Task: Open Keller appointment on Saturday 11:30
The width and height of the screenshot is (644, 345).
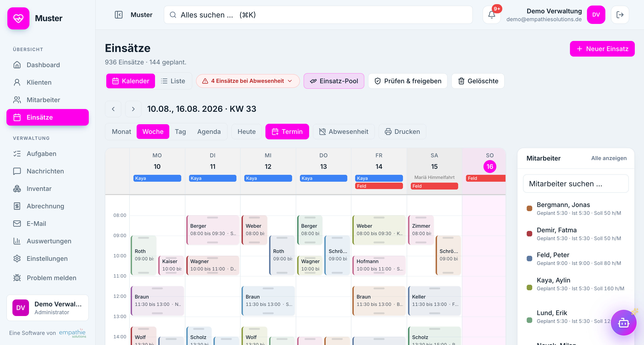Action: 434,301
